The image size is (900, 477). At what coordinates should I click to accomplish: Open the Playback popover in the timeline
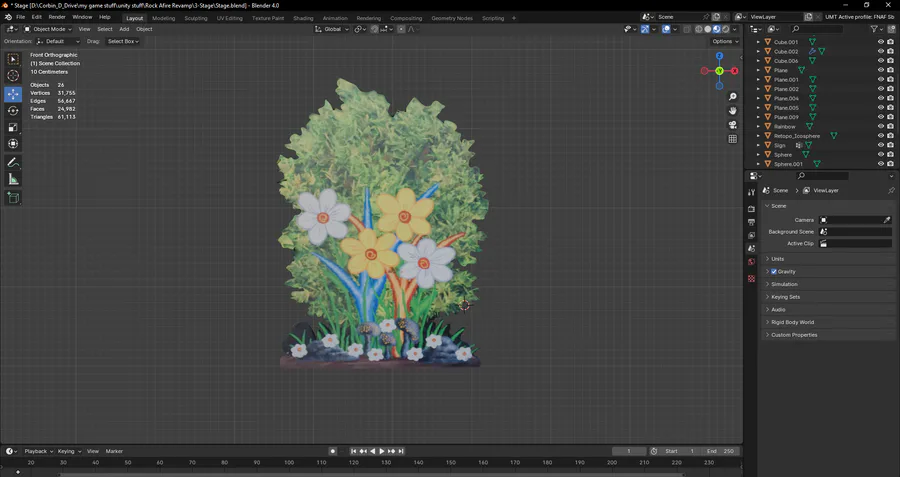37,451
